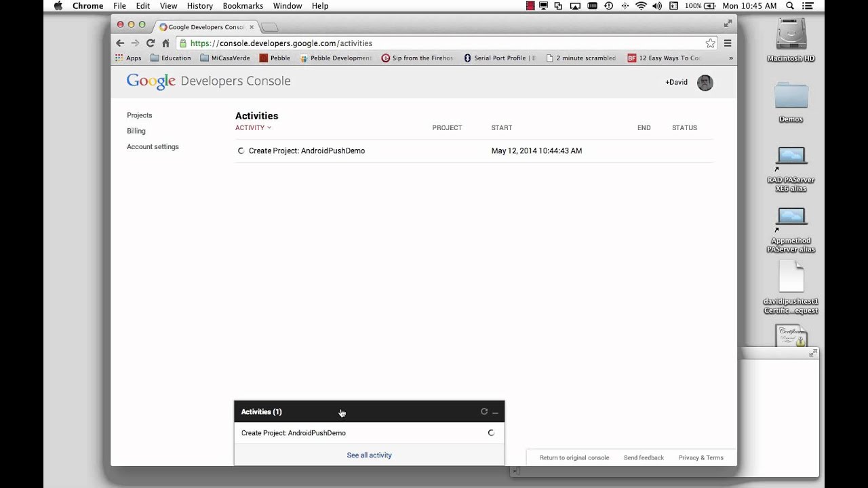The height and width of the screenshot is (488, 868).
Task: Select the Google Developers Console tab
Action: pos(206,27)
